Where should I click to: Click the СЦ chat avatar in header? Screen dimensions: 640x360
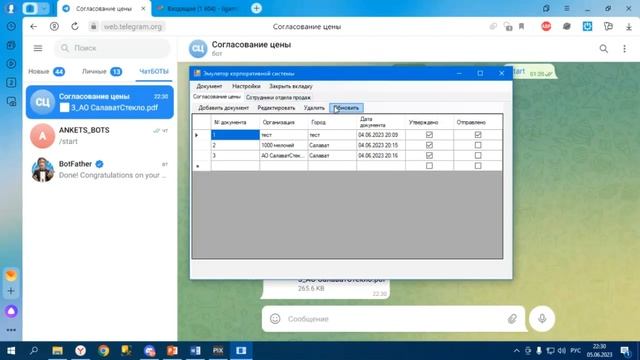(198, 49)
